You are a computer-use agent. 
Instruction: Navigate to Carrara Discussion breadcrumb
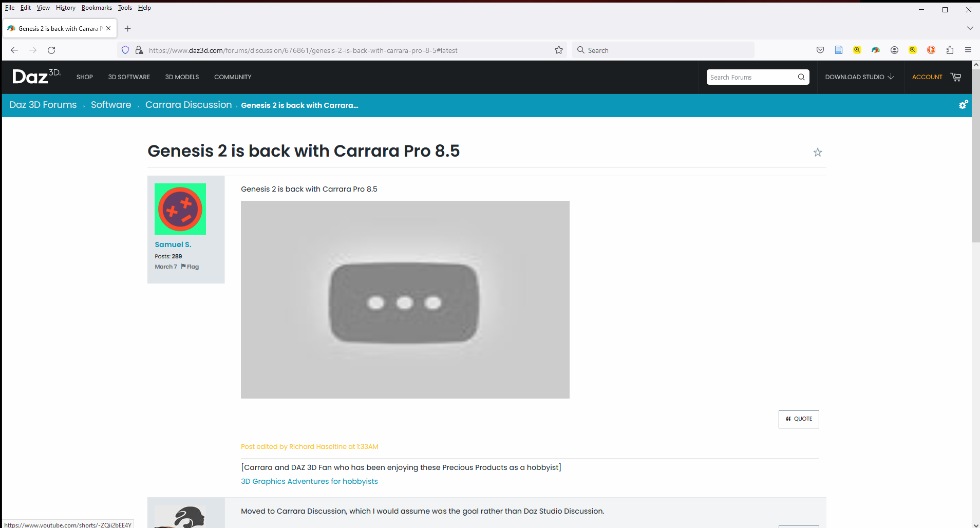pyautogui.click(x=189, y=105)
